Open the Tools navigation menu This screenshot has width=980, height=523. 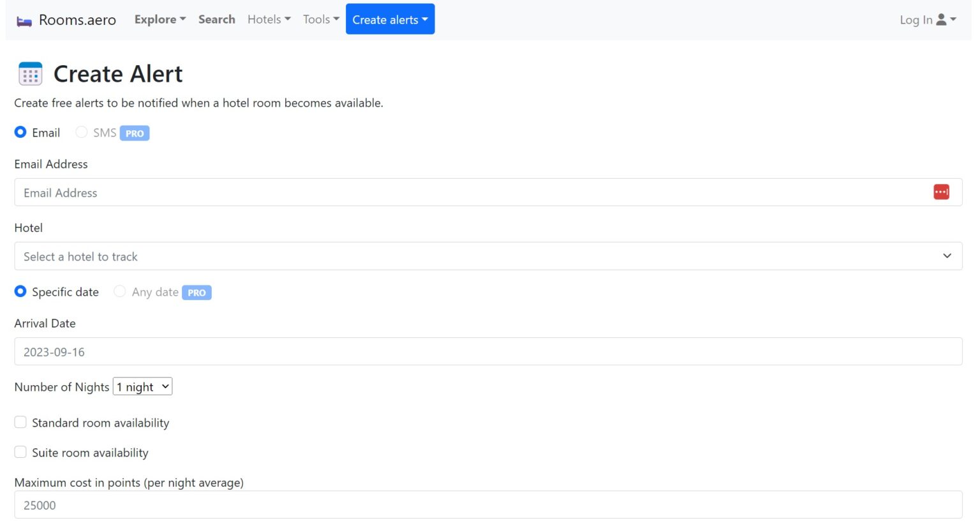(321, 19)
